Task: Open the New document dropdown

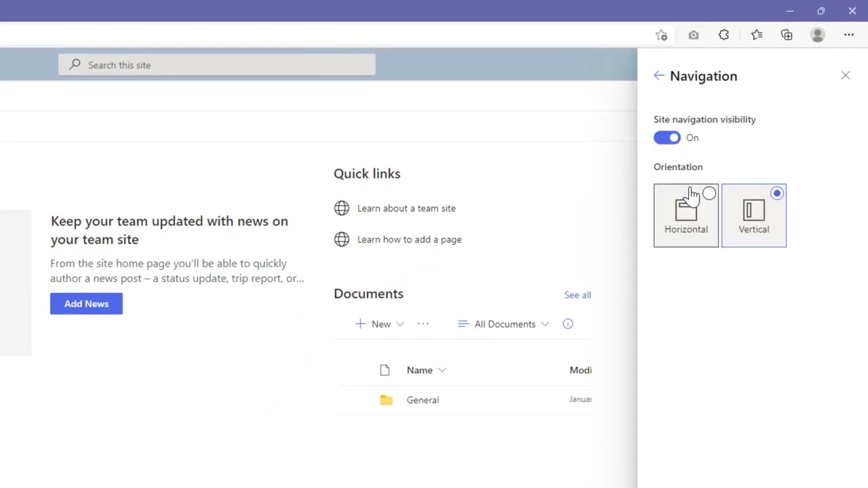Action: (x=380, y=324)
